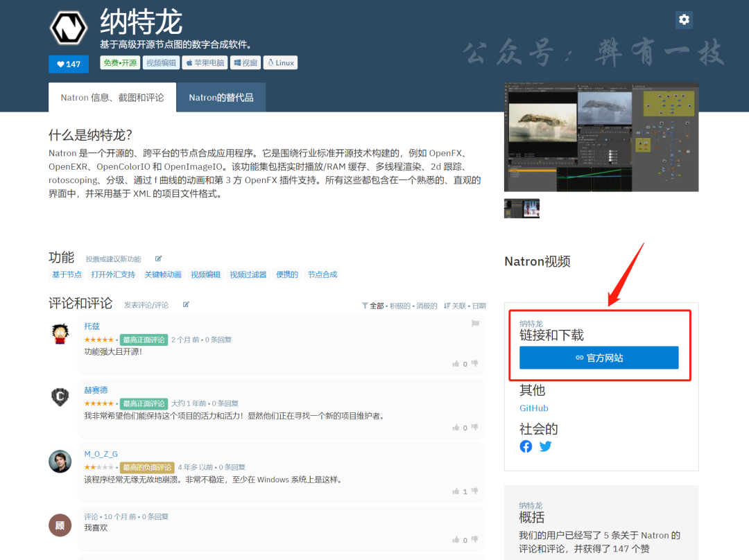Open the settings gear icon
749x560 pixels.
(x=684, y=20)
